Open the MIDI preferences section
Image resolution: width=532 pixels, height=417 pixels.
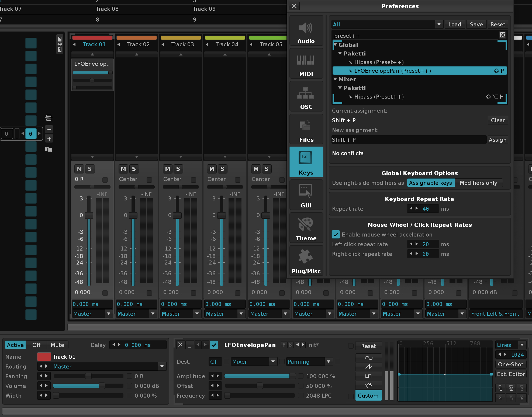pyautogui.click(x=306, y=64)
